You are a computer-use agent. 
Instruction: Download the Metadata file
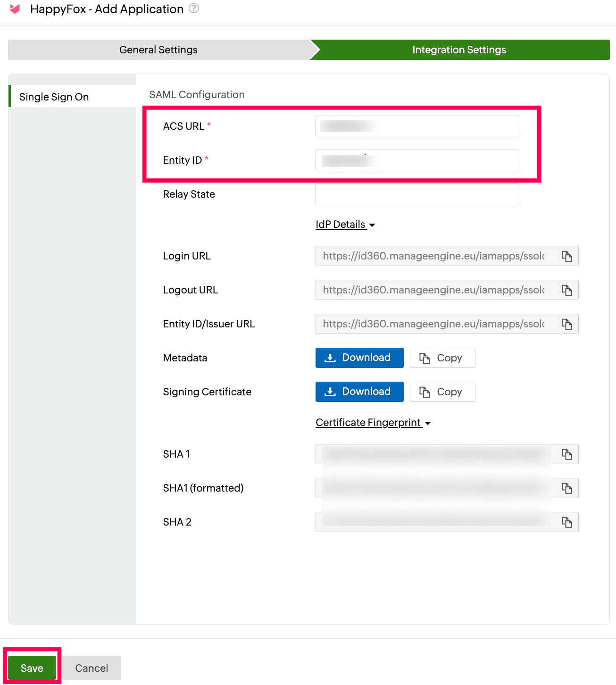(359, 358)
